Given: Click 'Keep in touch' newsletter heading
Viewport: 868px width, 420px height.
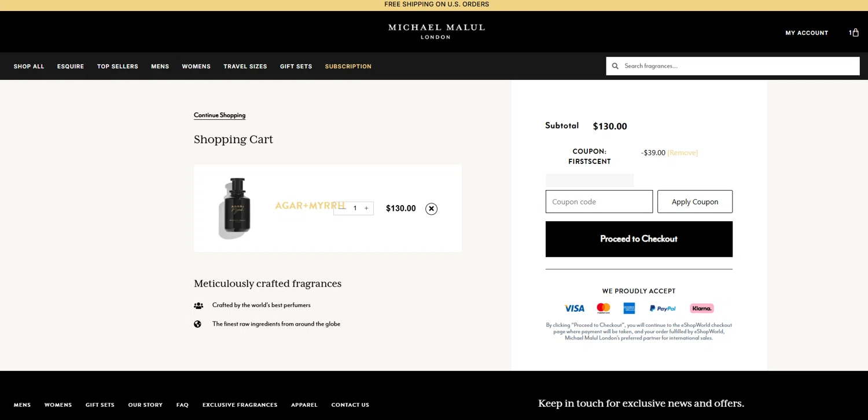Looking at the screenshot, I should point(641,404).
